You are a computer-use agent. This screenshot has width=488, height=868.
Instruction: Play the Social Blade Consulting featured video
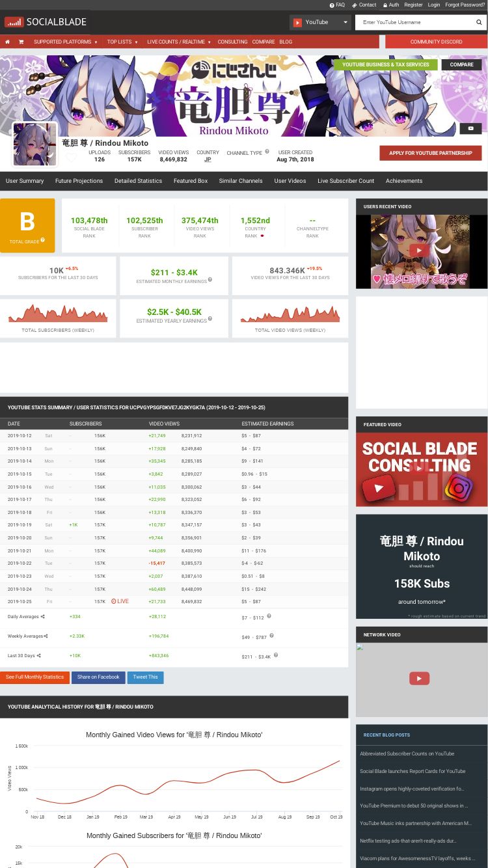point(419,468)
